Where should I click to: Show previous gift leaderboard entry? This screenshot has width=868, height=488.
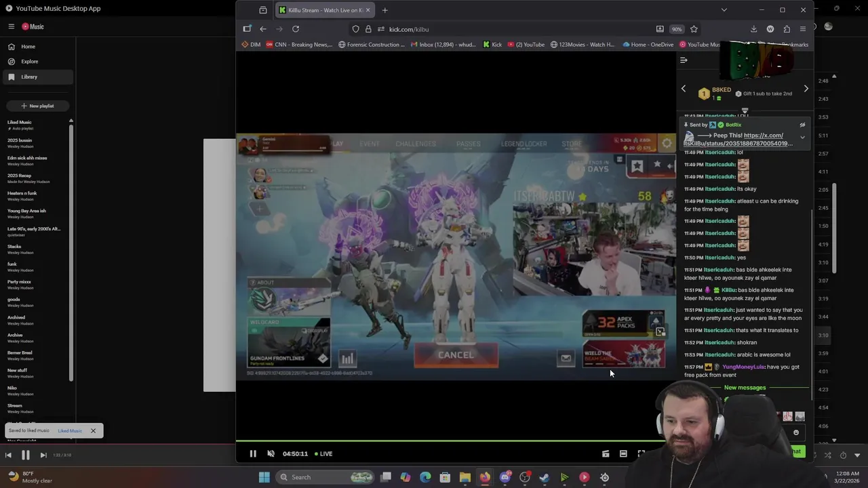(x=684, y=89)
